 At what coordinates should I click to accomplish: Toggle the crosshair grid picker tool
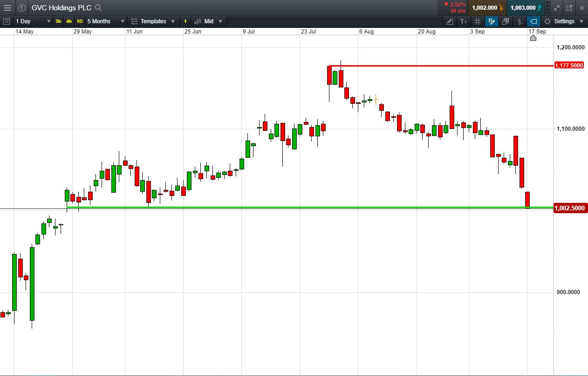pyautogui.click(x=492, y=21)
